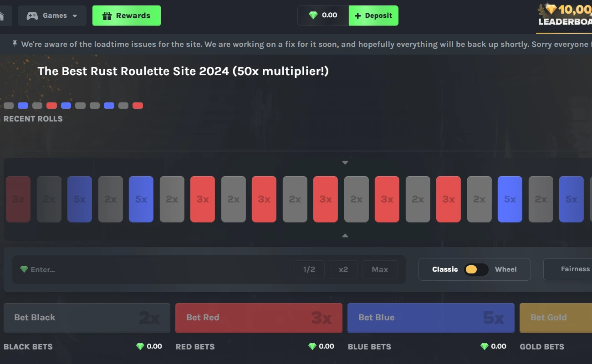The width and height of the screenshot is (592, 364).
Task: Click the green gem balance icon
Action: 313,15
